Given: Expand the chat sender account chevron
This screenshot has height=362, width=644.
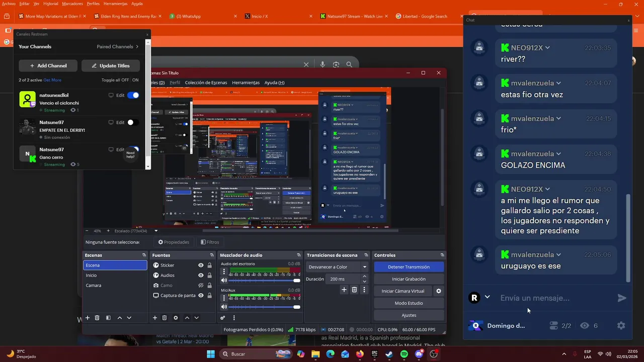Looking at the screenshot, I should tap(487, 297).
